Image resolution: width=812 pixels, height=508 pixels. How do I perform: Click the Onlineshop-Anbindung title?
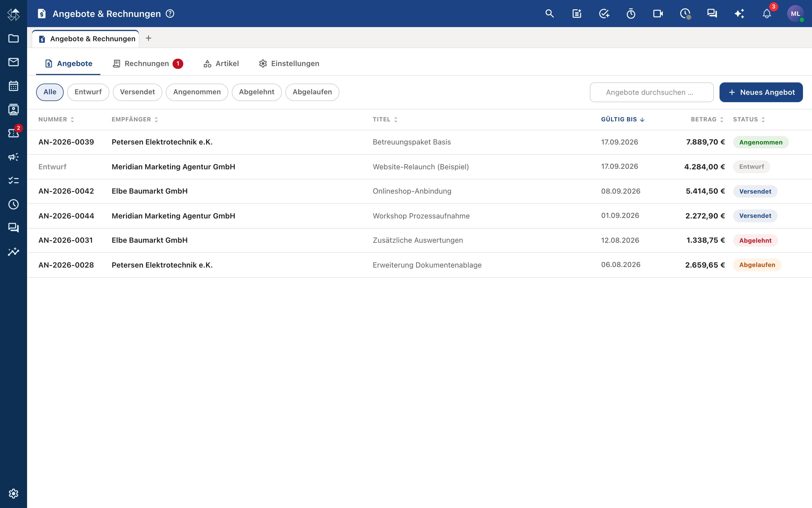click(x=412, y=191)
